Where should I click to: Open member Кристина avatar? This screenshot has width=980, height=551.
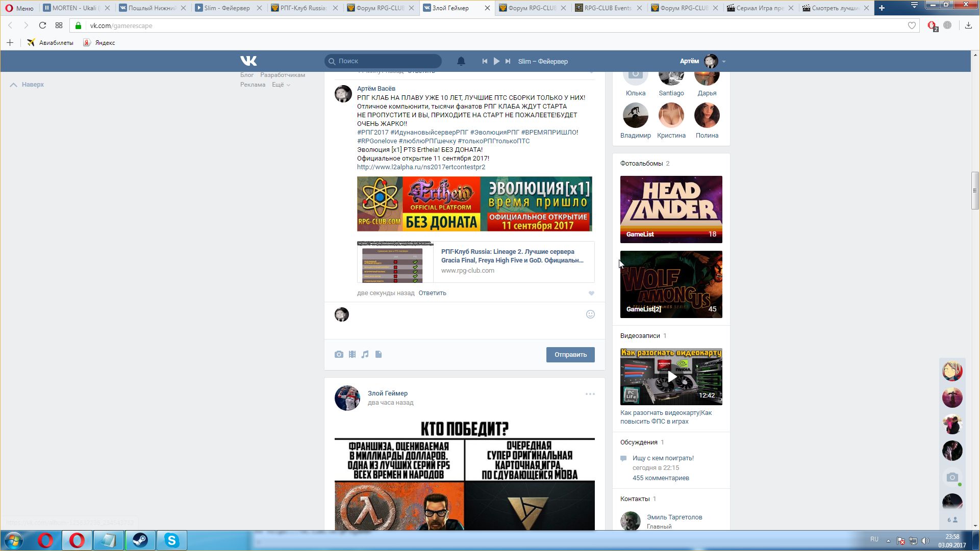671,115
